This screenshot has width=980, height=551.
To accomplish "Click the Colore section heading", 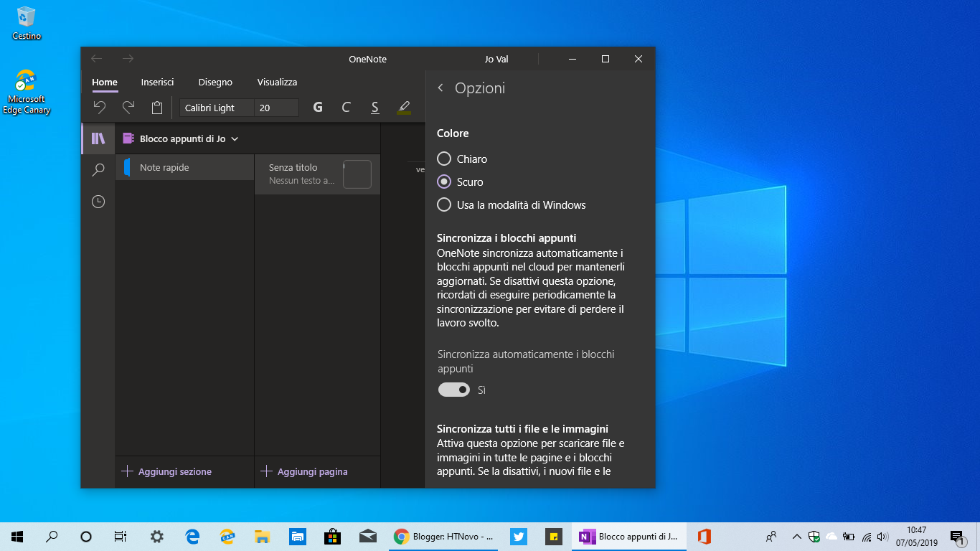I will (453, 133).
